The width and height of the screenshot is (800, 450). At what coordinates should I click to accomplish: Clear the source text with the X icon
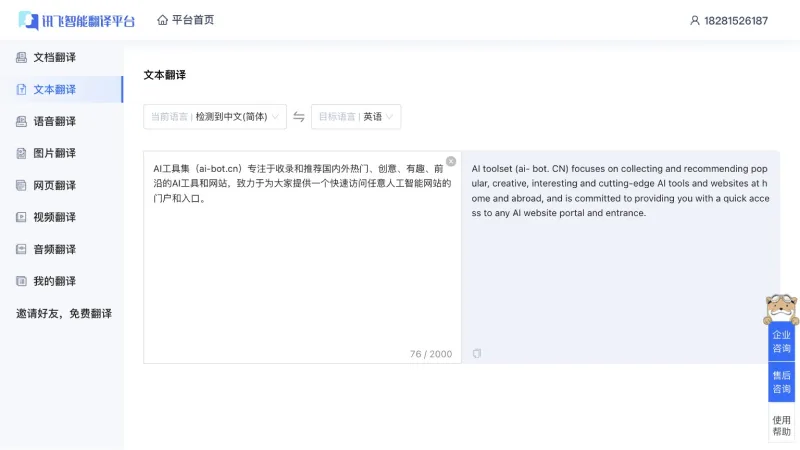click(451, 161)
